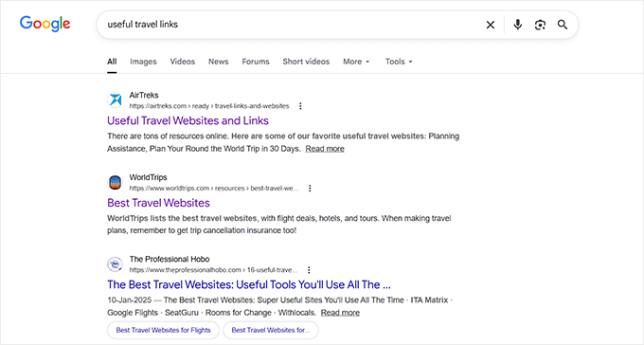Click Read more in Professional Hobo snippet
The height and width of the screenshot is (345, 644).
340,313
